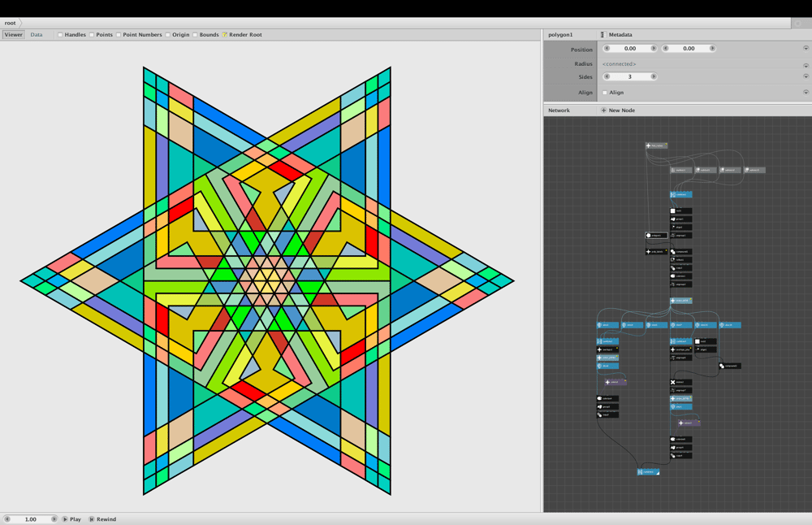This screenshot has width=812, height=525.
Task: Click the Sides value field showing 3
Action: (630, 76)
